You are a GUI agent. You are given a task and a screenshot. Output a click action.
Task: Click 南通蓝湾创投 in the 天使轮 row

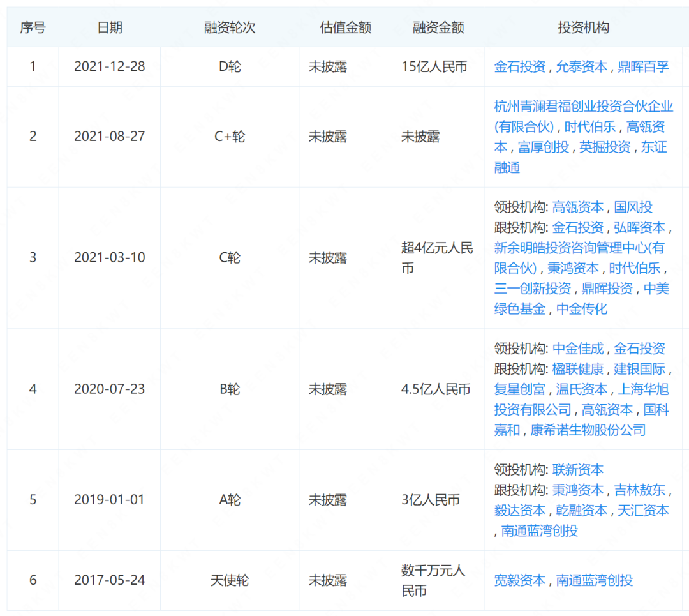[x=594, y=581]
